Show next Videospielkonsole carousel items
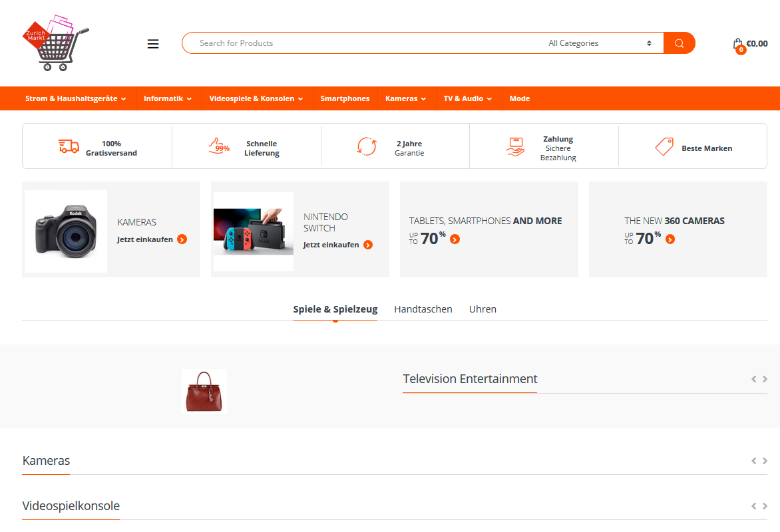 pos(765,506)
